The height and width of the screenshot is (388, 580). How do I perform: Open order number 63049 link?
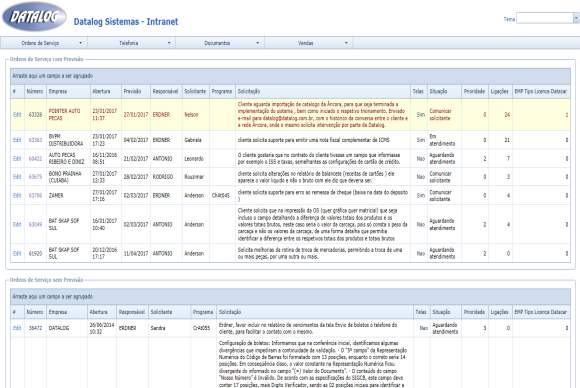[x=35, y=224]
